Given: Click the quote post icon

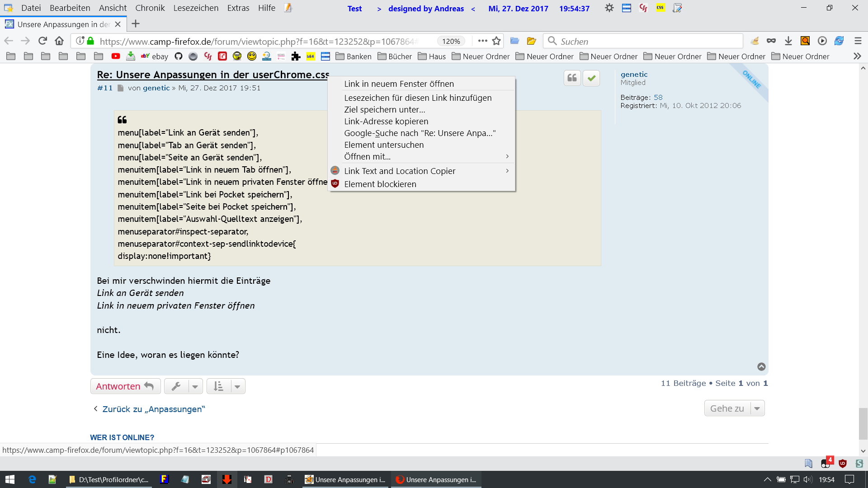Looking at the screenshot, I should coord(572,78).
